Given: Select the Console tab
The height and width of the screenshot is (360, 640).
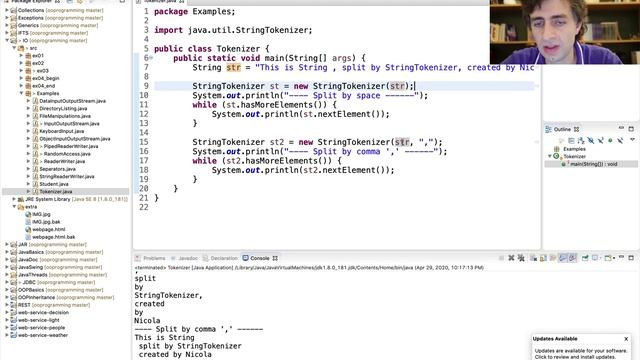Looking at the screenshot, I should (x=260, y=258).
